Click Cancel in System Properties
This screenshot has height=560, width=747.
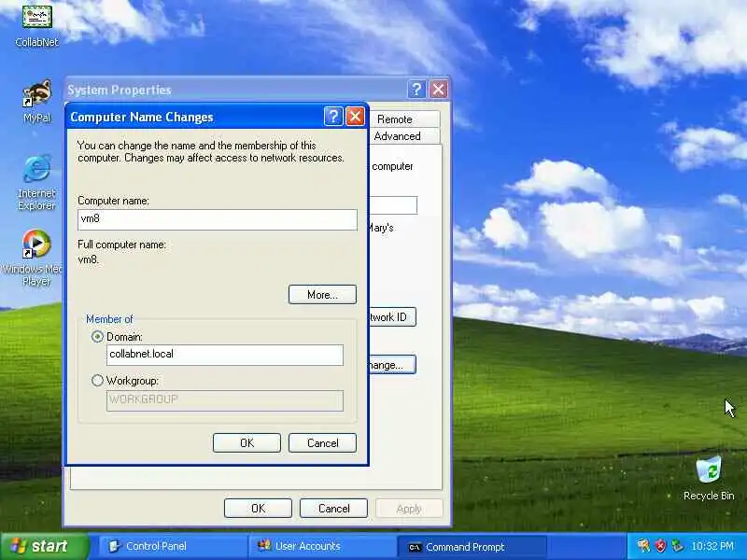click(333, 508)
